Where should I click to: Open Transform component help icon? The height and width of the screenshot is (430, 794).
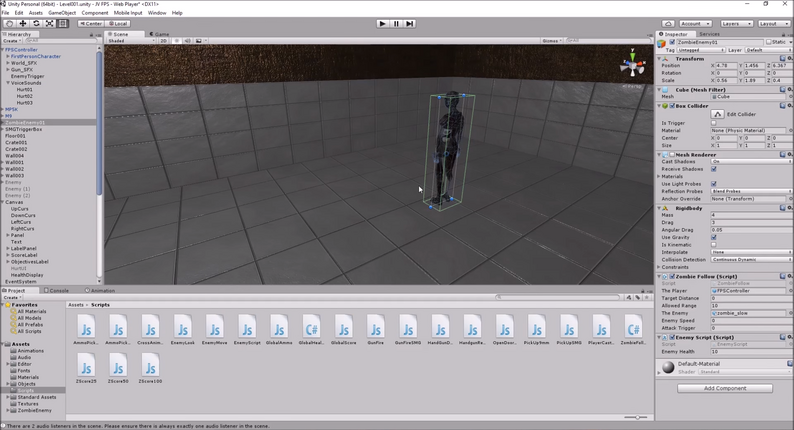(782, 59)
